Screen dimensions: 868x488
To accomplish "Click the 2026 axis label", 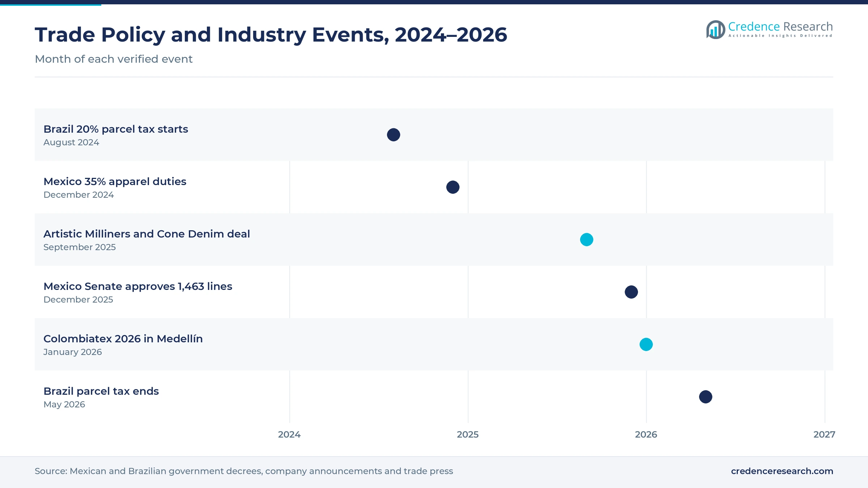I will (646, 435).
